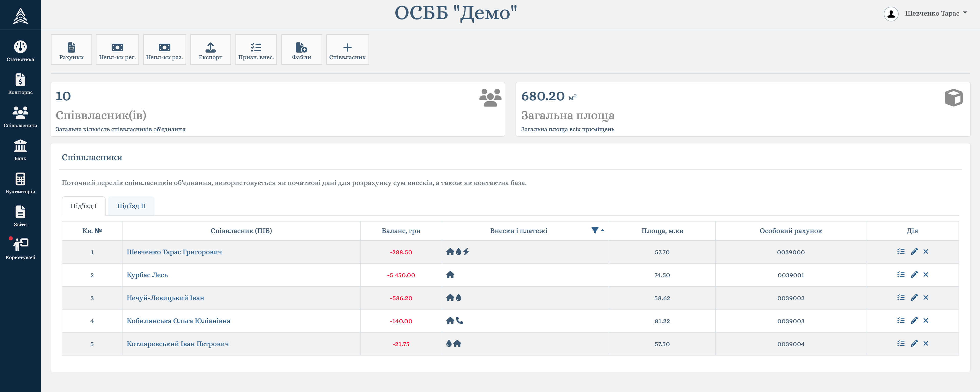Open the Статистика sidebar section
Image resolution: width=980 pixels, height=392 pixels.
[x=20, y=51]
